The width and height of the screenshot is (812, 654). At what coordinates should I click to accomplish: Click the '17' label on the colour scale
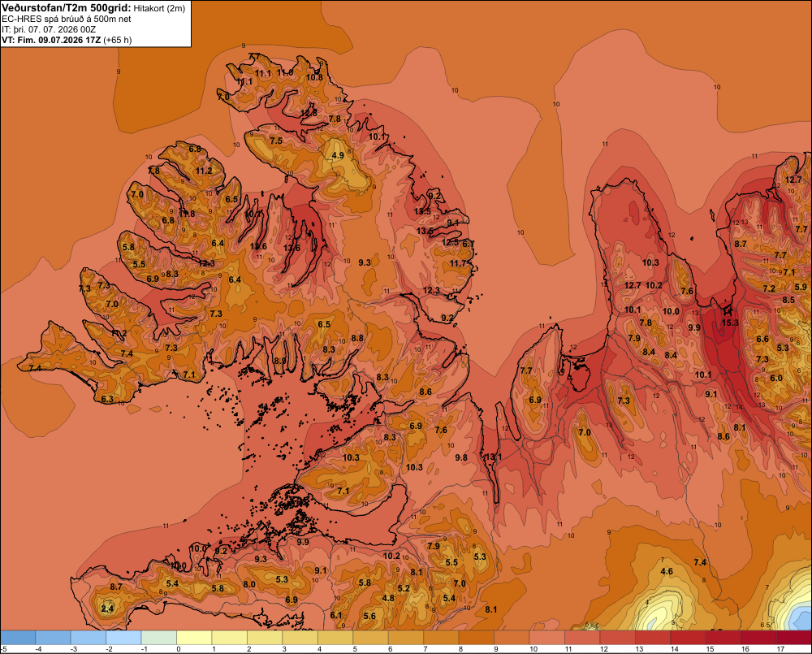(780, 649)
